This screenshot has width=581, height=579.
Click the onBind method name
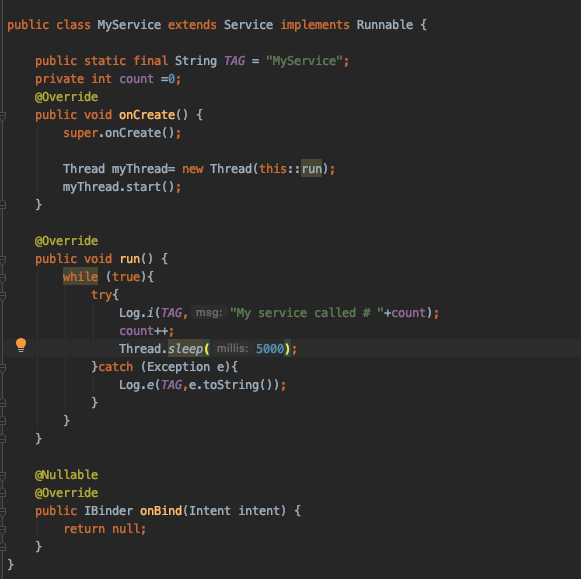click(161, 510)
